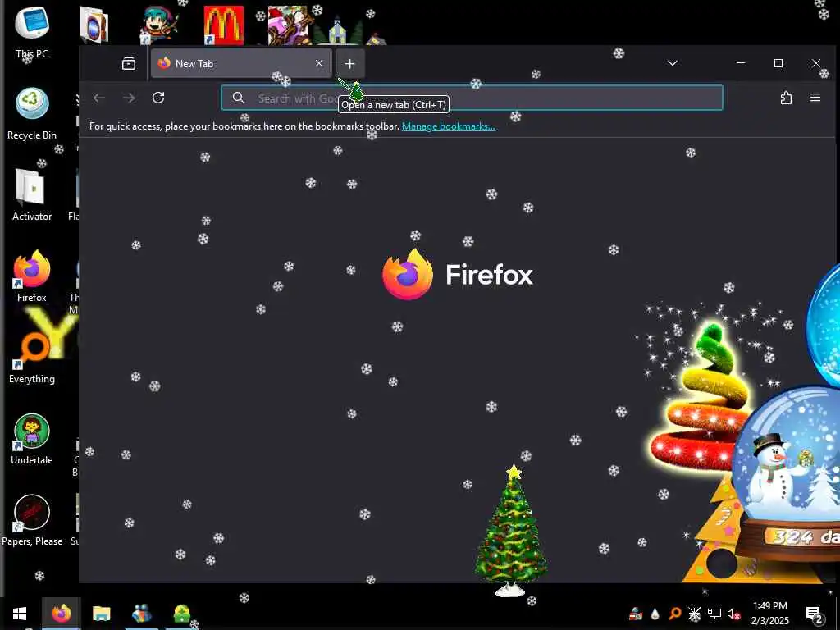Select the picture folder desktop icon
Viewport: 840px width, 630px height.
point(94,25)
